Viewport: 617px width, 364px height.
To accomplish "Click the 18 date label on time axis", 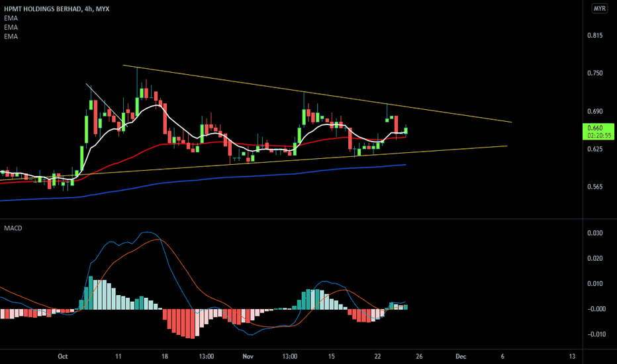I will (164, 357).
